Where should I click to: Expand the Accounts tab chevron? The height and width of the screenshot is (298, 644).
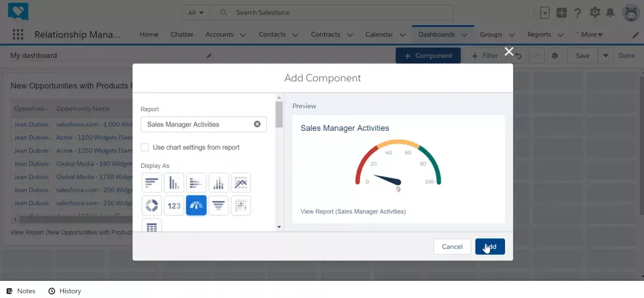pos(243,35)
